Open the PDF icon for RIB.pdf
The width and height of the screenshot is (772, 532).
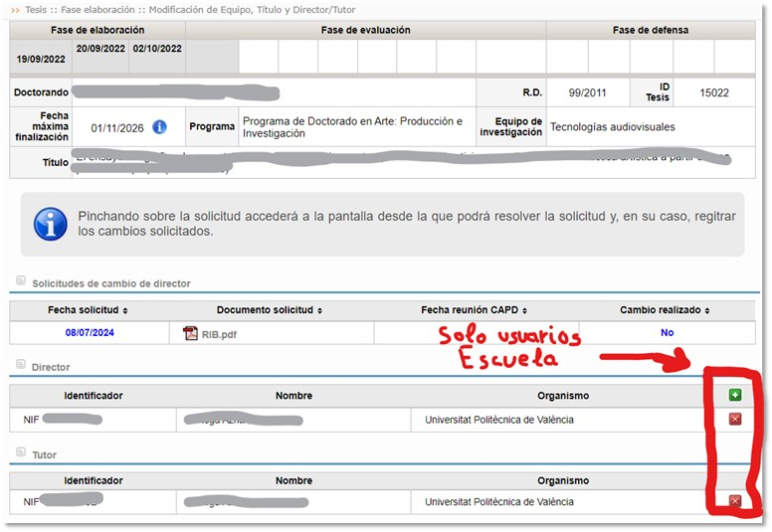tap(190, 333)
